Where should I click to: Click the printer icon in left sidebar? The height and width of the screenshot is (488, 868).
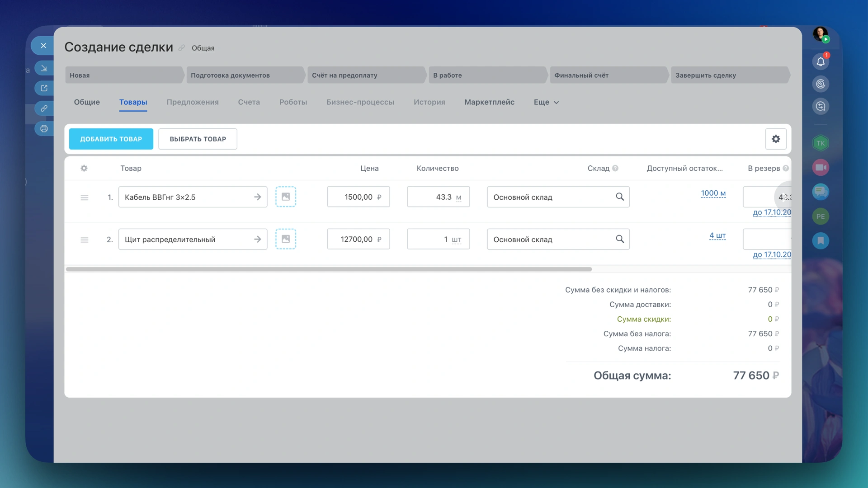point(44,129)
